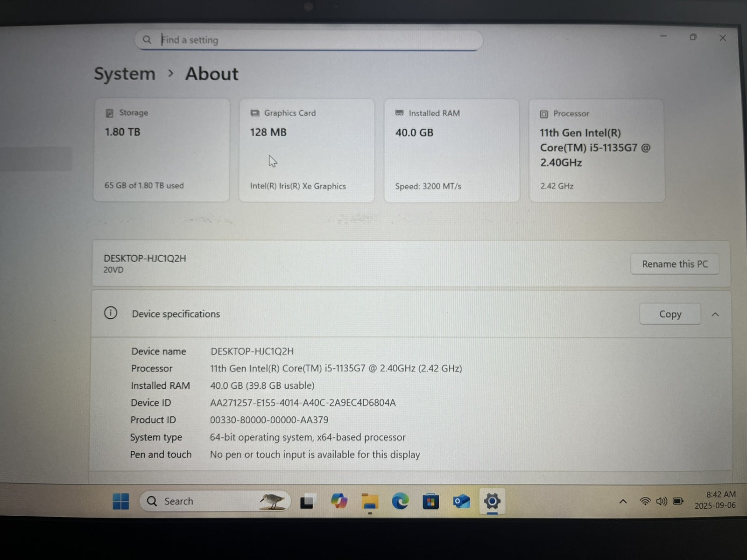Select the 65 GB of 1.80 TB used text
747x560 pixels.
pyautogui.click(x=144, y=185)
